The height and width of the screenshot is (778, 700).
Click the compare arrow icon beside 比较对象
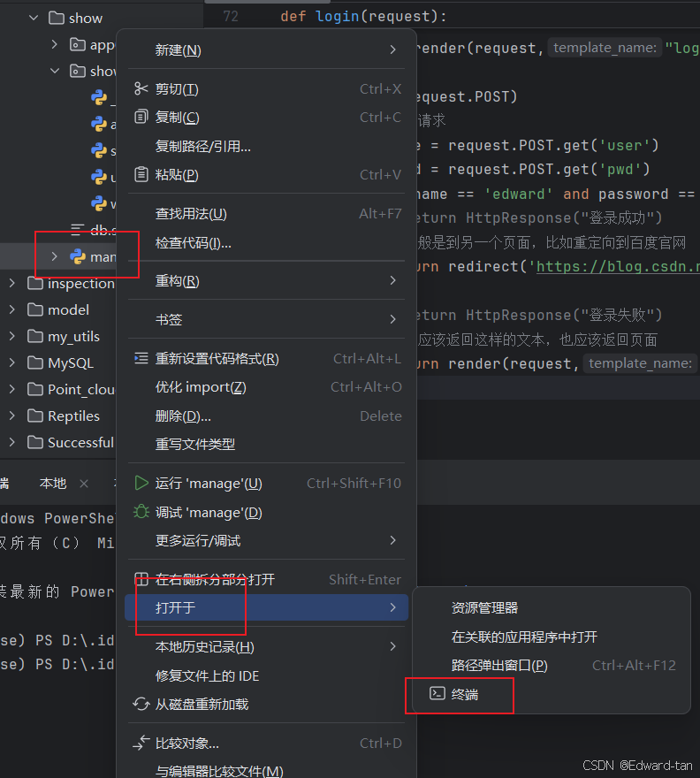point(141,743)
